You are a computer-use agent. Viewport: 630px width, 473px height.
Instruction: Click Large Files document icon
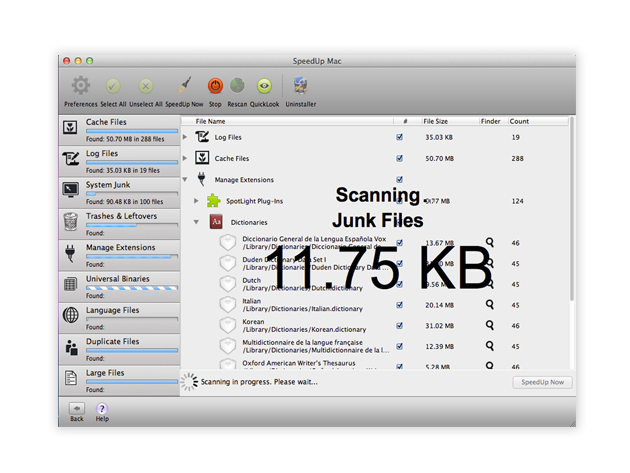coord(71,378)
